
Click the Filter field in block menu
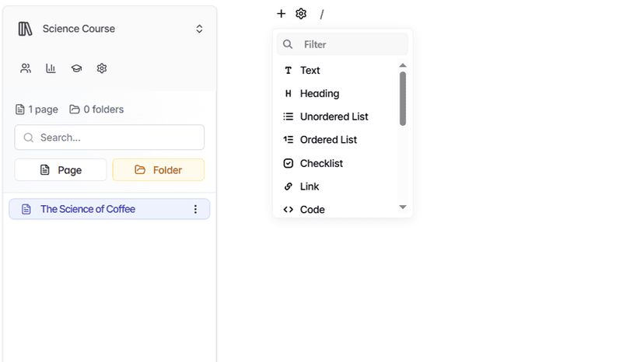[350, 44]
